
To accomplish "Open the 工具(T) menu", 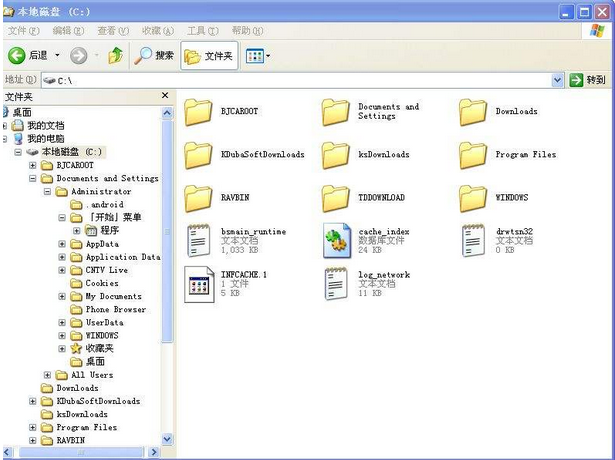I will 203,31.
